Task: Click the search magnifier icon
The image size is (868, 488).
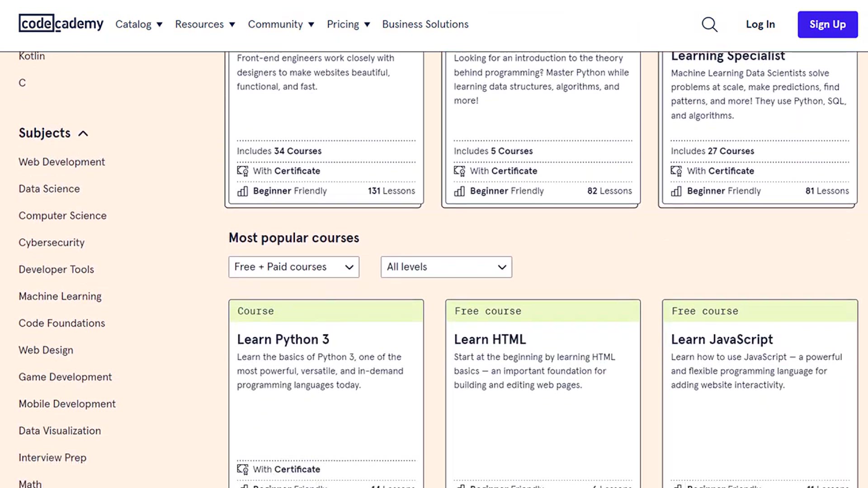Action: [709, 24]
